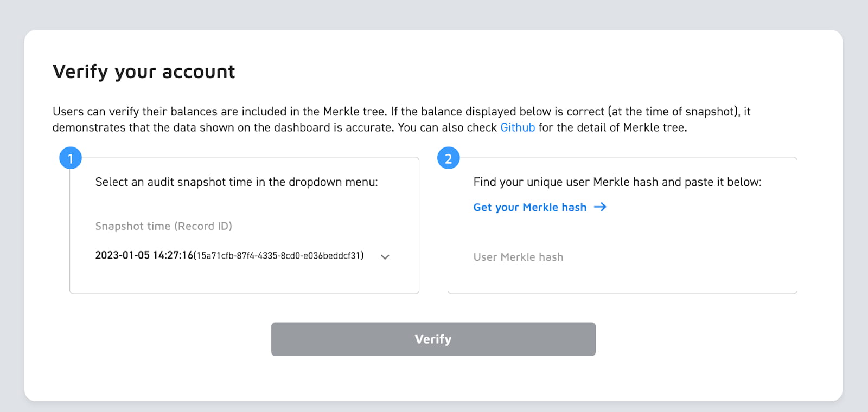868x412 pixels.
Task: Follow the Get your Merkle hash link
Action: pos(529,207)
